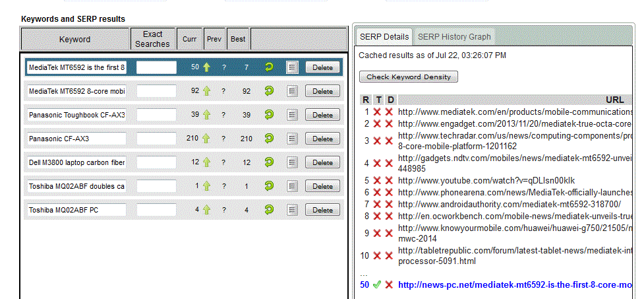
Task: Open the mediatek.com result URL
Action: 515,112
